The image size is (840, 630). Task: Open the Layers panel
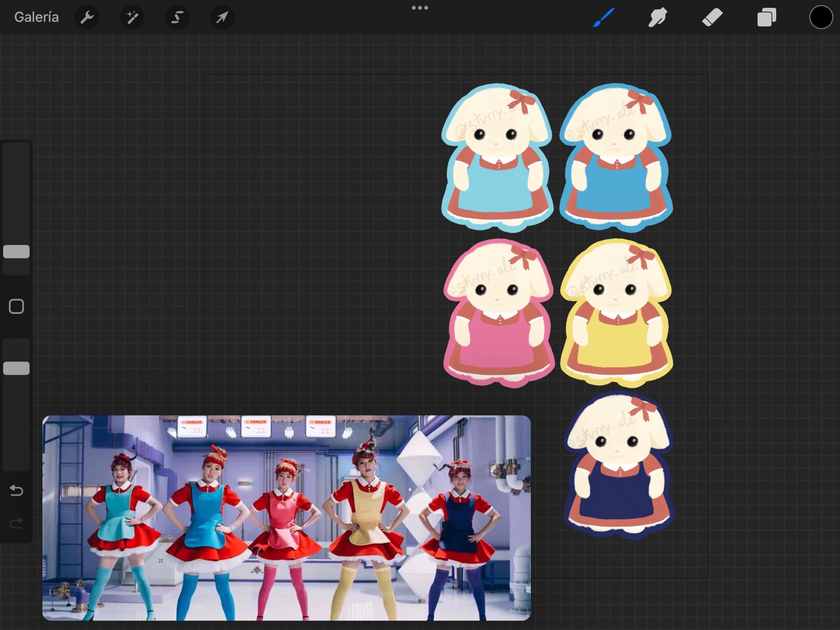tap(767, 17)
